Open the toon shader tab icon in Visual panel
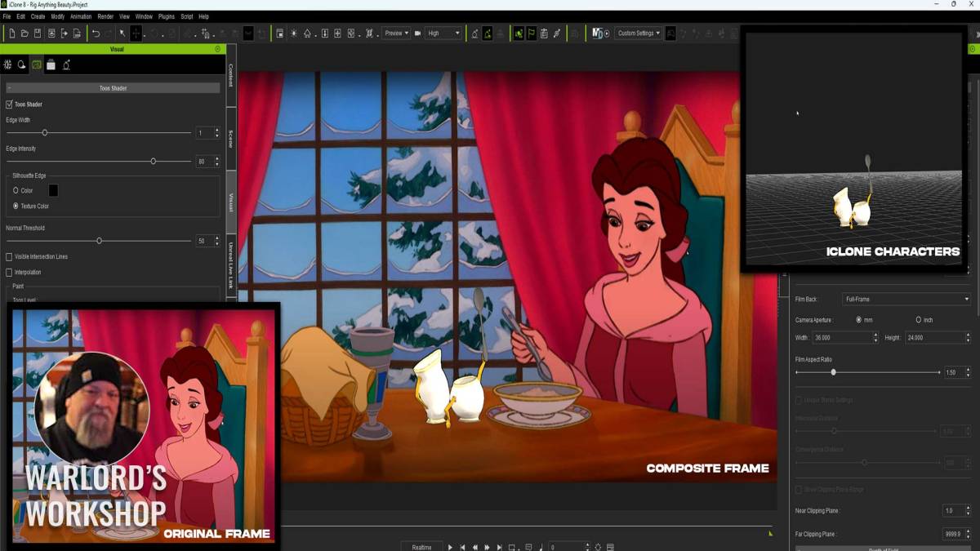This screenshot has height=551, width=980. [x=37, y=64]
